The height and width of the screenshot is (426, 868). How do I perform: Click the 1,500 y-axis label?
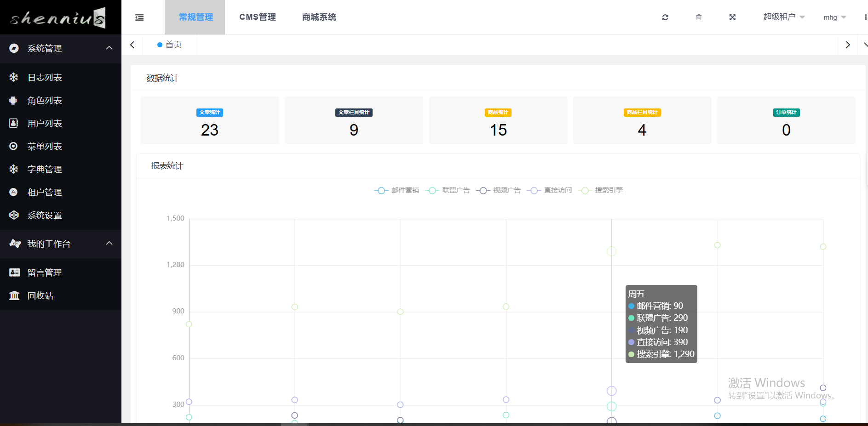[175, 218]
